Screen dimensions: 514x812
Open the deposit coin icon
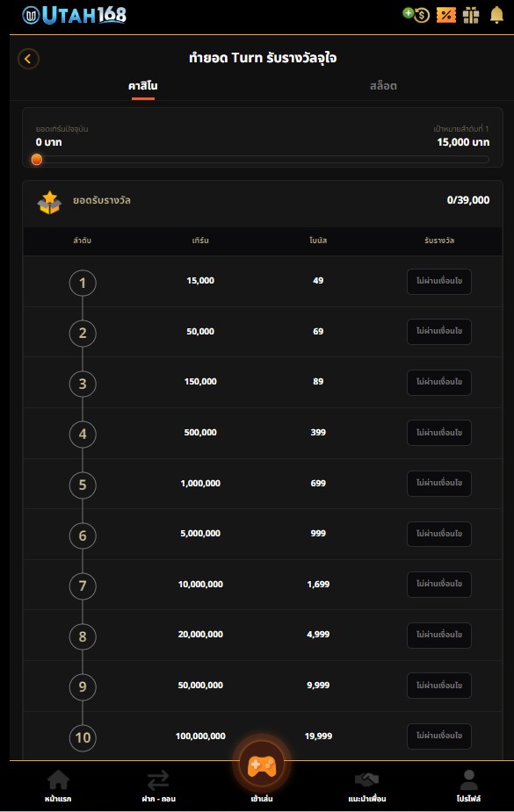(x=416, y=15)
